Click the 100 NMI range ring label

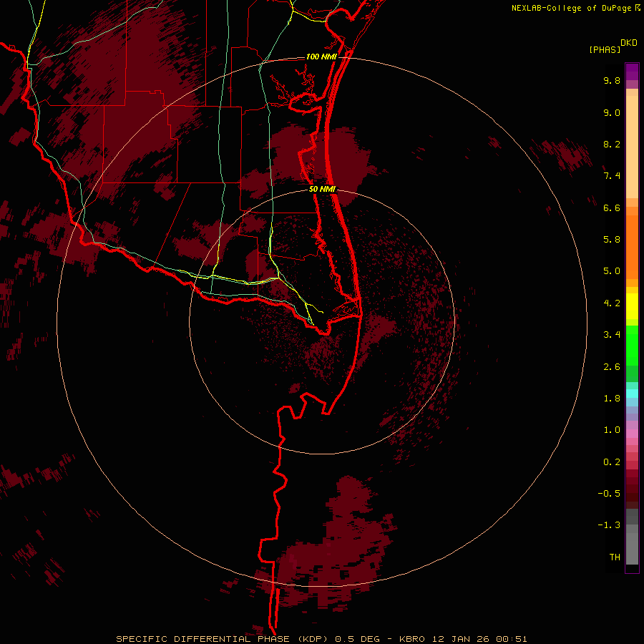point(321,57)
